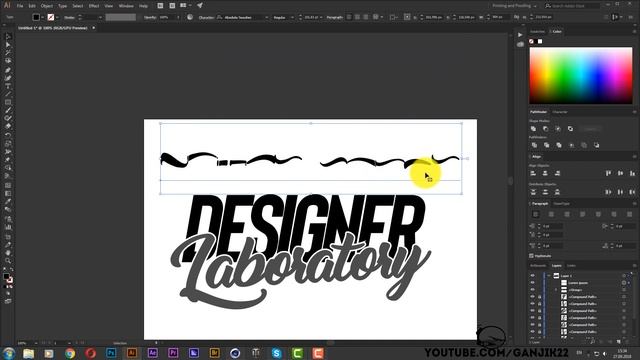640x360 pixels.
Task: Click Intersect shape mode
Action: [558, 129]
